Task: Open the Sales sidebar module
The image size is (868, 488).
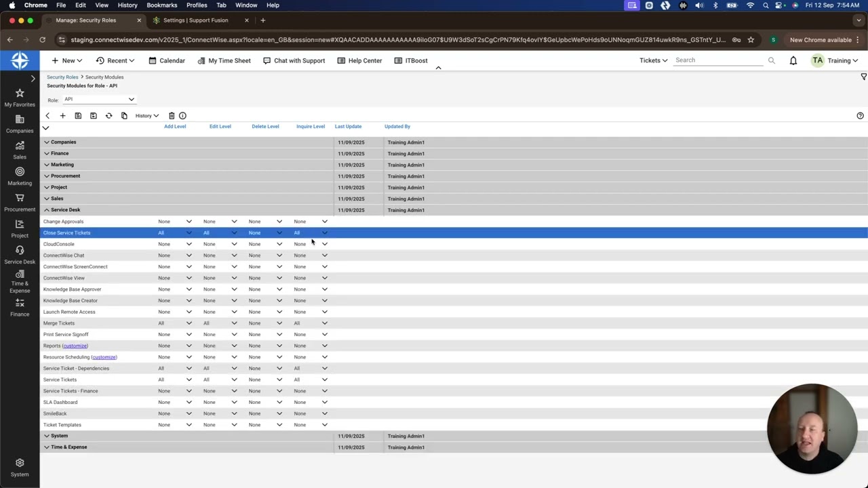Action: click(20, 150)
